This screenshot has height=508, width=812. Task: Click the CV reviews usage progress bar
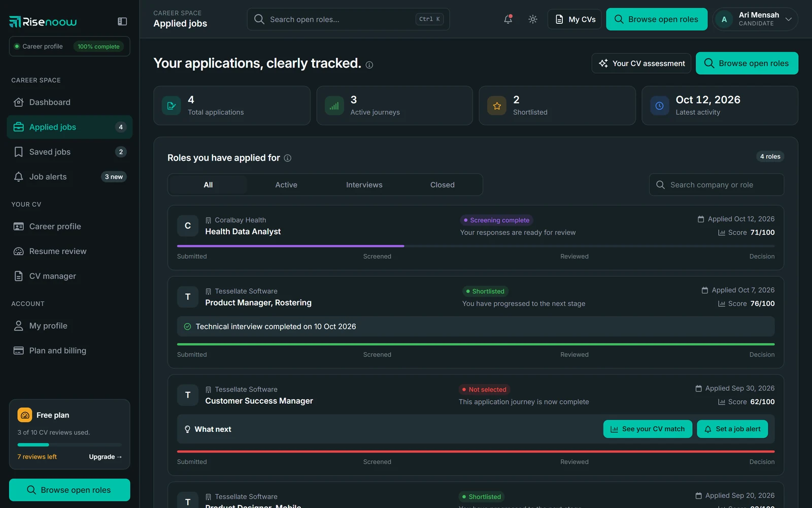(x=70, y=444)
